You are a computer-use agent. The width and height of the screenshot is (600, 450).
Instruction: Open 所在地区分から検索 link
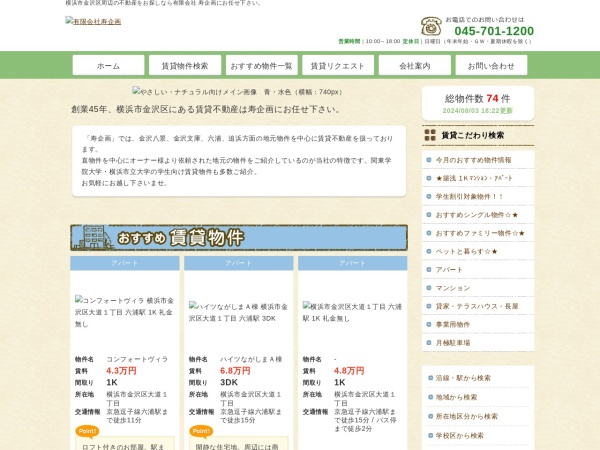pos(466,416)
